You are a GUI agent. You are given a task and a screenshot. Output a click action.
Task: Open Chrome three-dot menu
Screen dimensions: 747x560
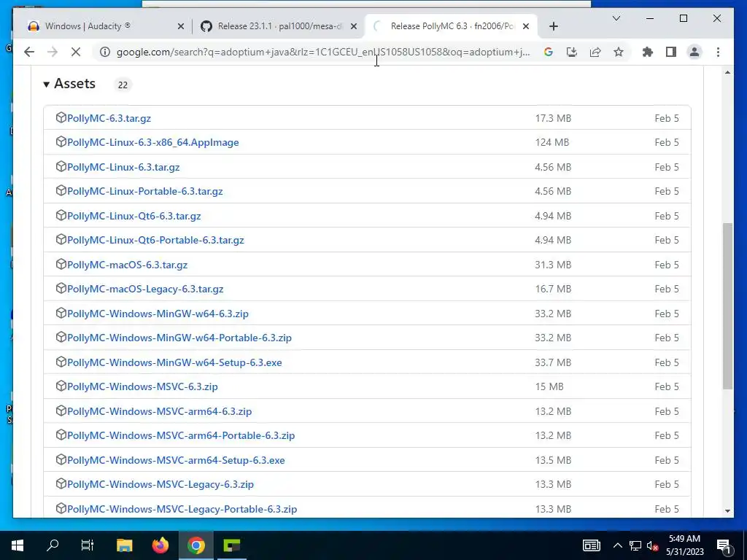[718, 52]
